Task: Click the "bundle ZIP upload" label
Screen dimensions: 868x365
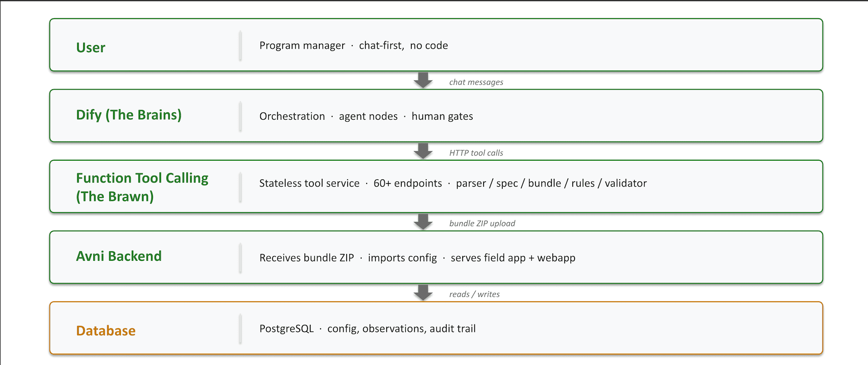Action: (x=482, y=223)
